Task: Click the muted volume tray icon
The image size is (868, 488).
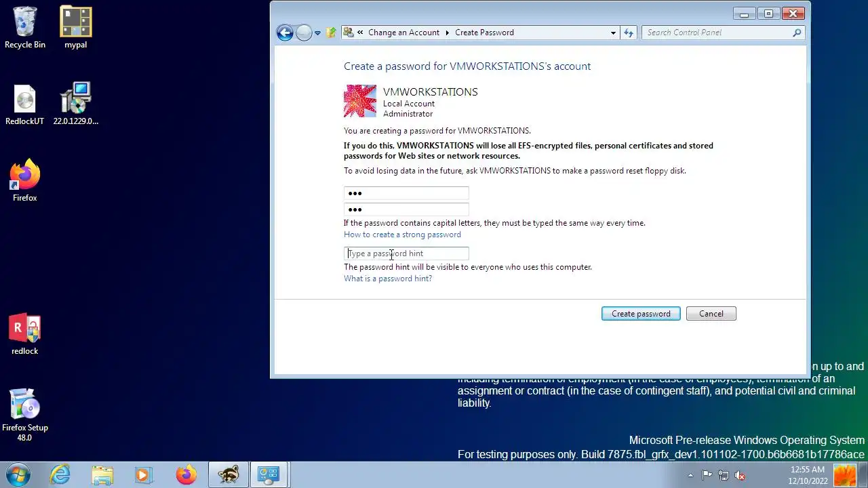Action: click(740, 476)
